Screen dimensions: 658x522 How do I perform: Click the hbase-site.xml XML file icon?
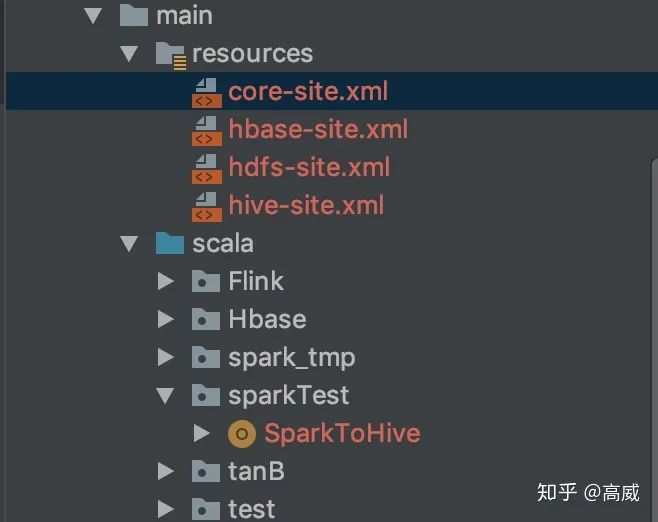pyautogui.click(x=206, y=131)
